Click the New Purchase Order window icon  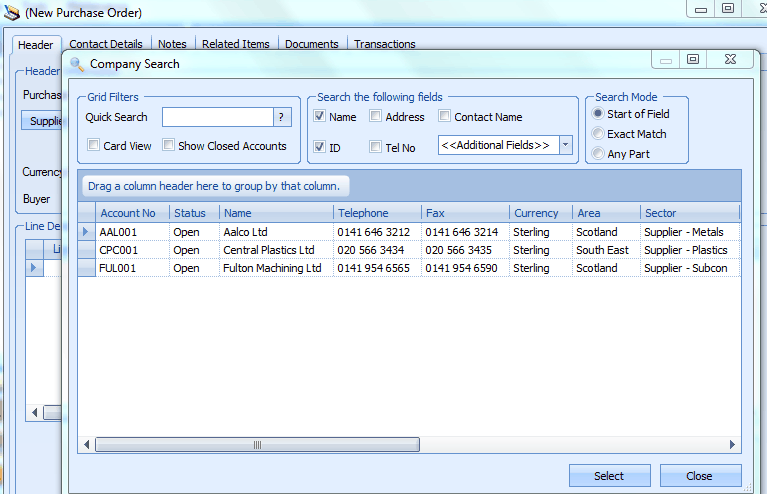coord(11,13)
